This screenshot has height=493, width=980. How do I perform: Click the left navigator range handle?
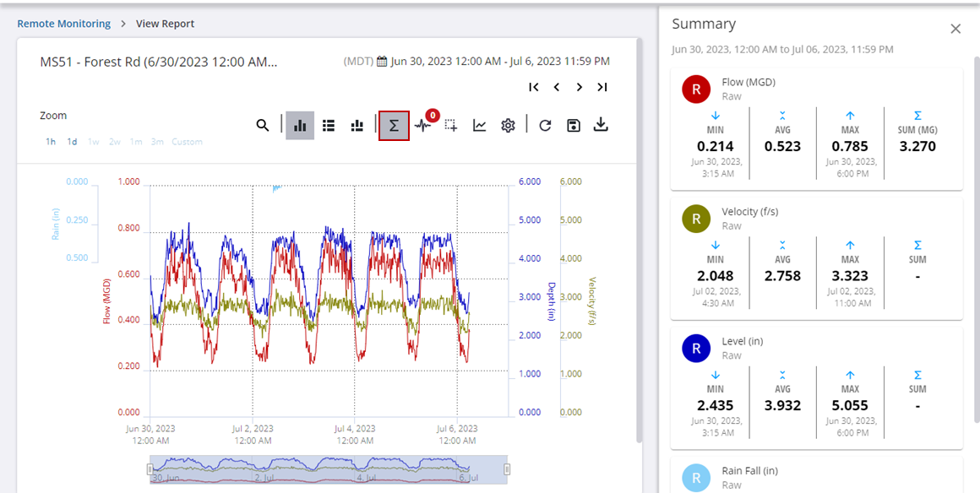pyautogui.click(x=150, y=469)
